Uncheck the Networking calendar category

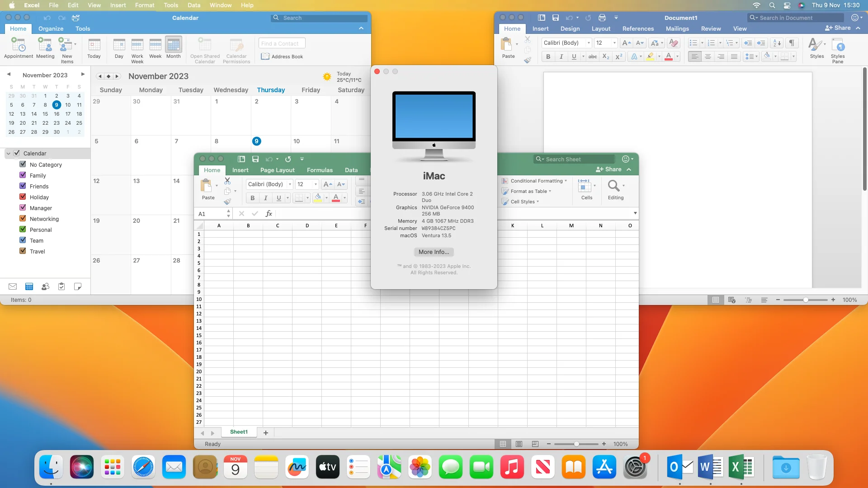click(23, 219)
